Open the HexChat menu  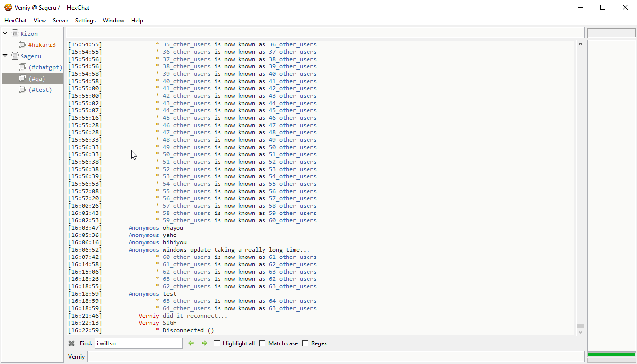pyautogui.click(x=16, y=21)
